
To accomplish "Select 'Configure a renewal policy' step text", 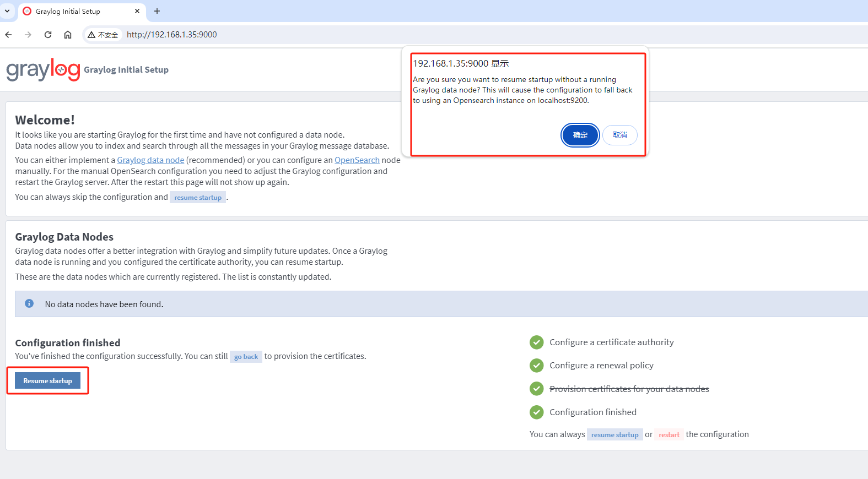I will [601, 366].
